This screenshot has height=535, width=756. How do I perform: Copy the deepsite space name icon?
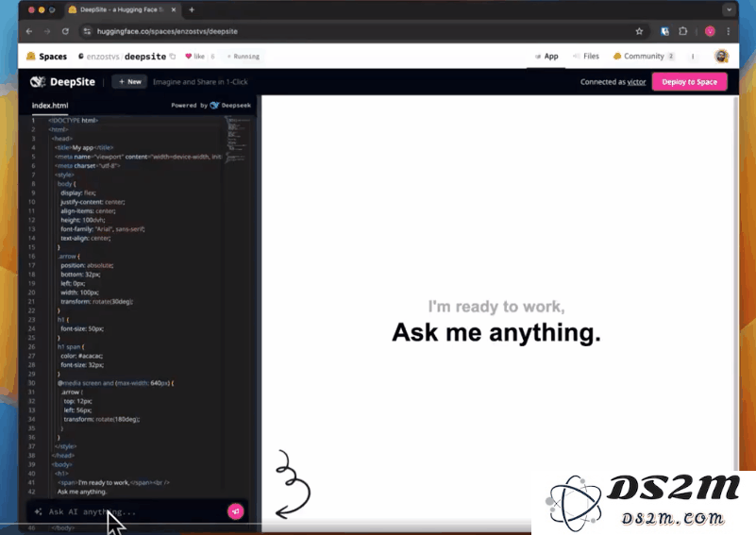(x=173, y=57)
